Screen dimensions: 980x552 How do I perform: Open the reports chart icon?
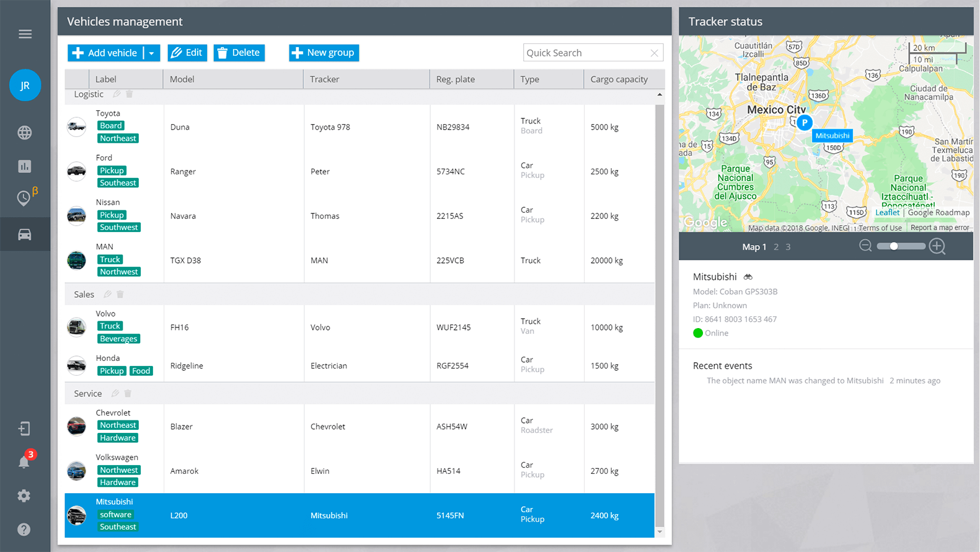pyautogui.click(x=25, y=166)
